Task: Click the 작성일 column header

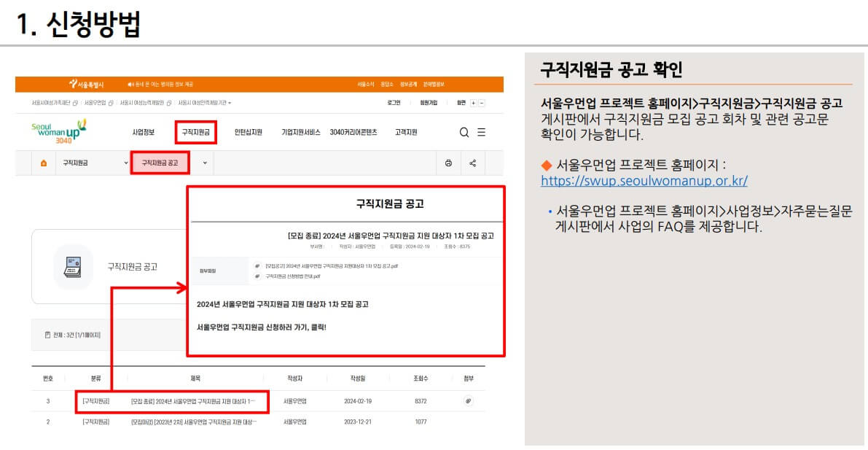Action: point(358,379)
